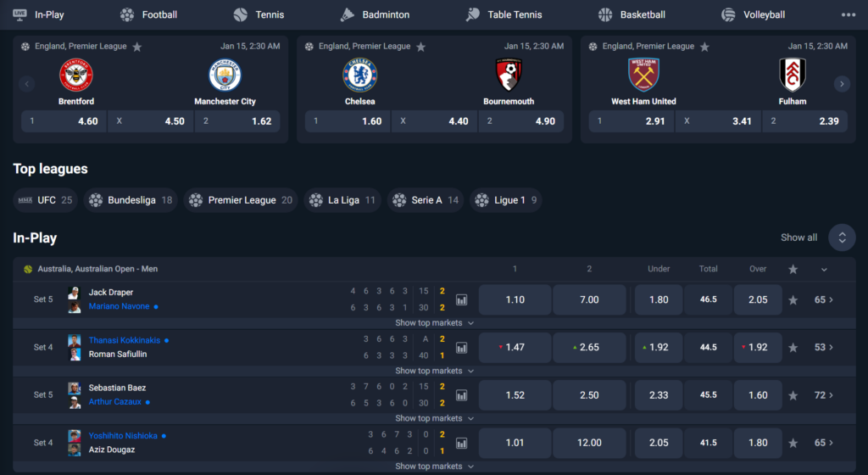
Task: Switch to the Basketball tab
Action: point(632,15)
